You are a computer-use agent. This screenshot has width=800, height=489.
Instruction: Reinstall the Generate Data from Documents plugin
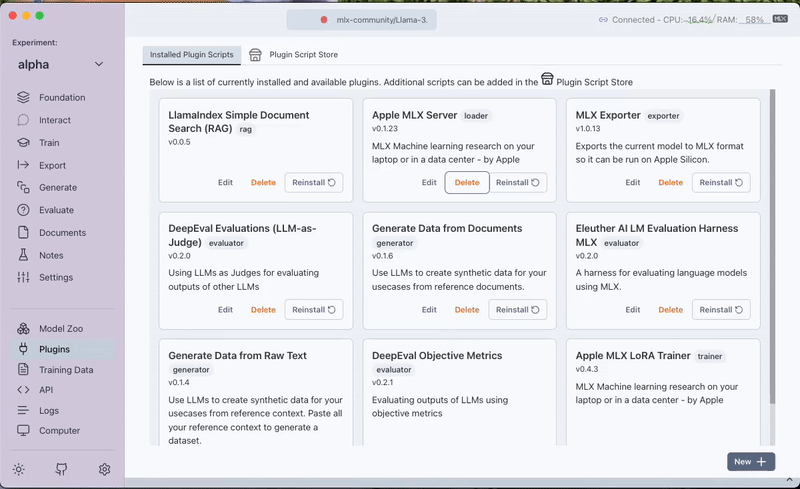tap(517, 310)
